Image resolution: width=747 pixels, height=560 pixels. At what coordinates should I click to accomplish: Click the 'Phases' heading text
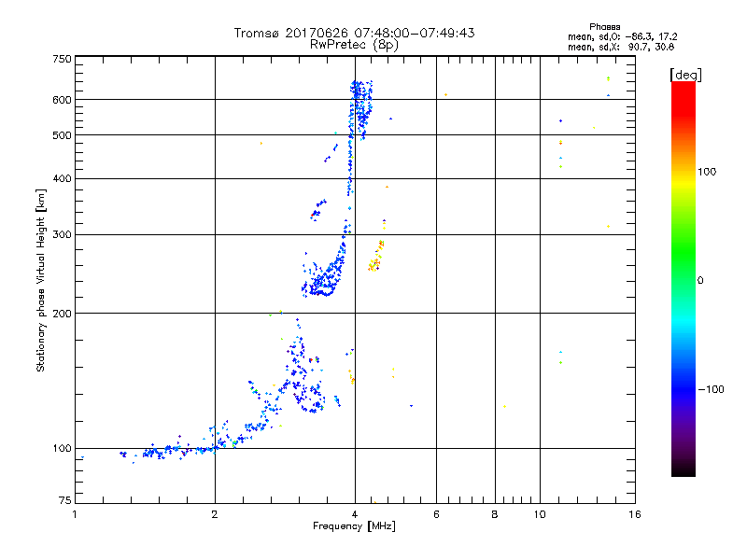click(604, 27)
